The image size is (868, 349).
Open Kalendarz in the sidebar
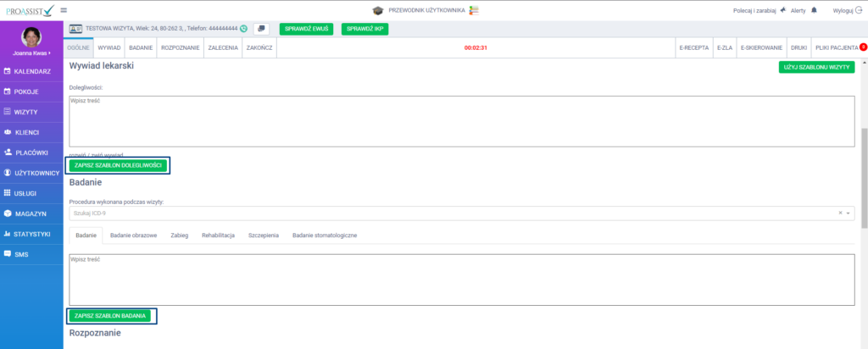[x=32, y=70]
